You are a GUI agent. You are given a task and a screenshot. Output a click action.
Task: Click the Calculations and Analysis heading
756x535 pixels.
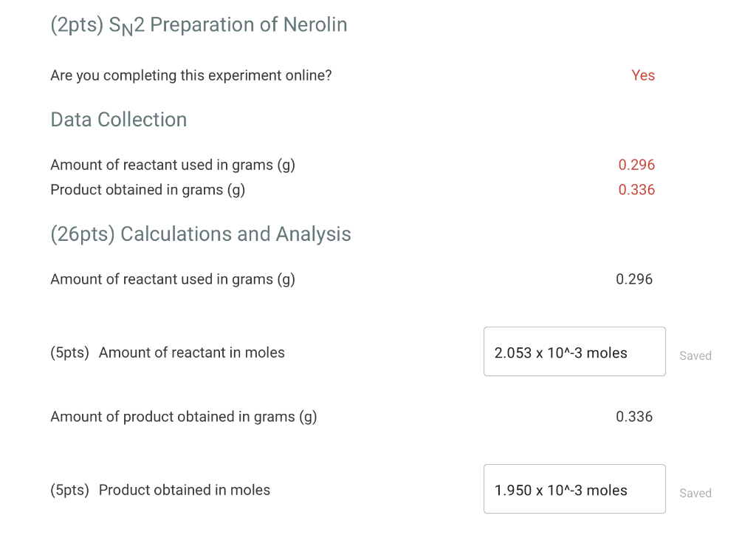coord(200,234)
